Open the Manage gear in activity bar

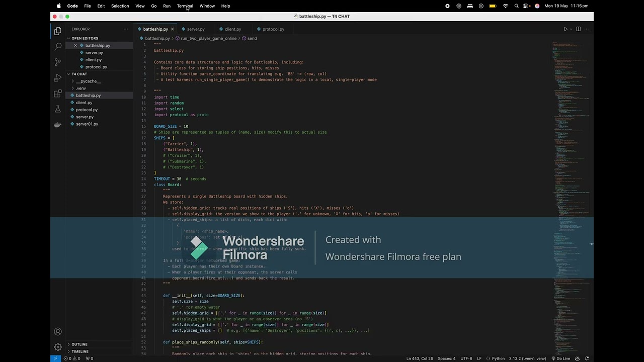[58, 347]
